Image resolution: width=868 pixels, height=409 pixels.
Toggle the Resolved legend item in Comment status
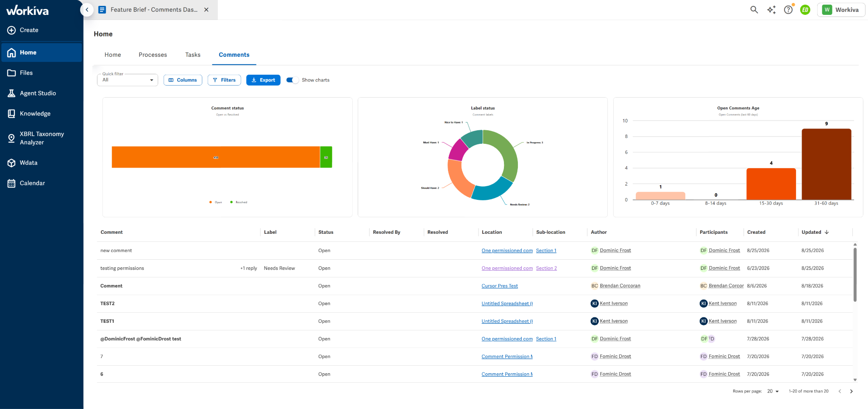[239, 202]
